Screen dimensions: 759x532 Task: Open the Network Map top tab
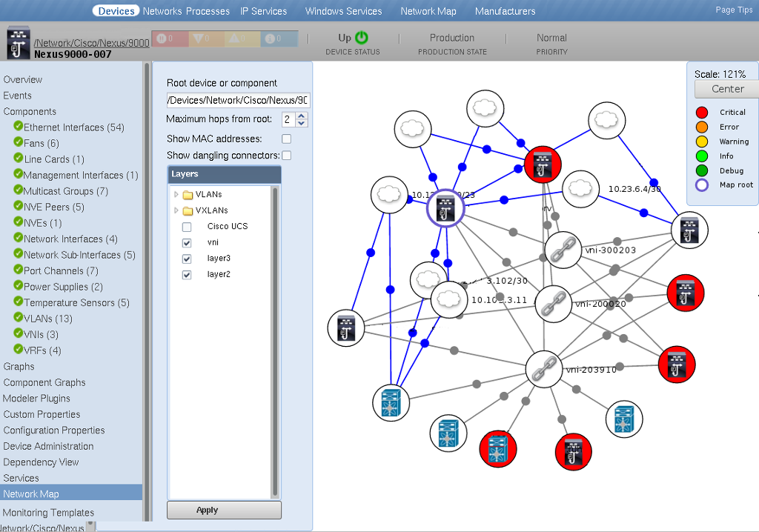point(428,11)
